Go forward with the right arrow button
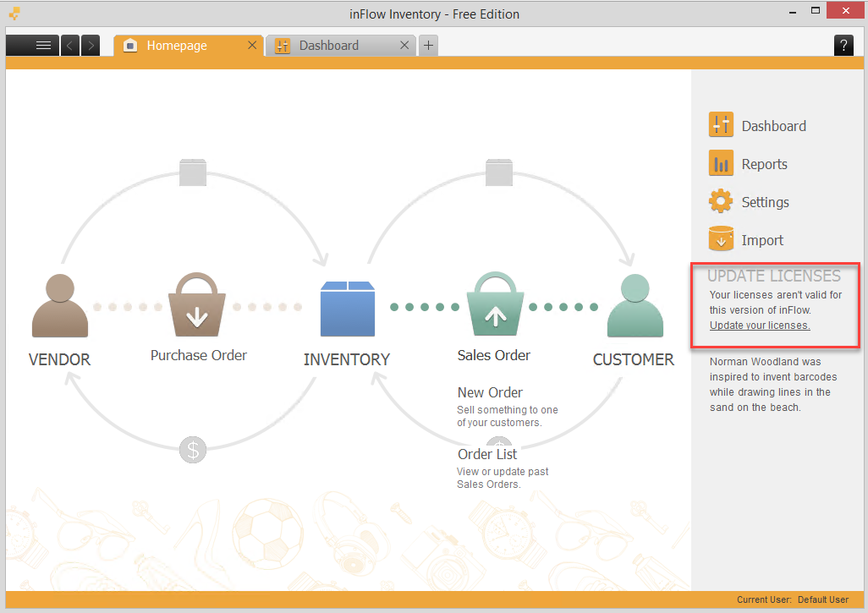This screenshot has height=613, width=868. click(x=91, y=46)
